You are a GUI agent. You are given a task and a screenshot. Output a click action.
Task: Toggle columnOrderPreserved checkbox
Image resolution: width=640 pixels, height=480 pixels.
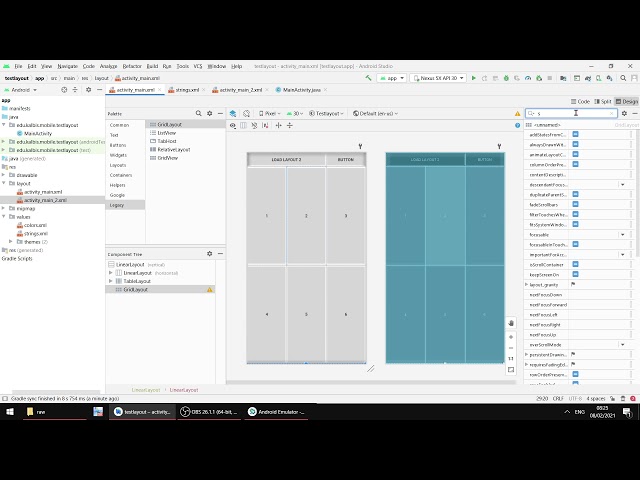point(576,164)
